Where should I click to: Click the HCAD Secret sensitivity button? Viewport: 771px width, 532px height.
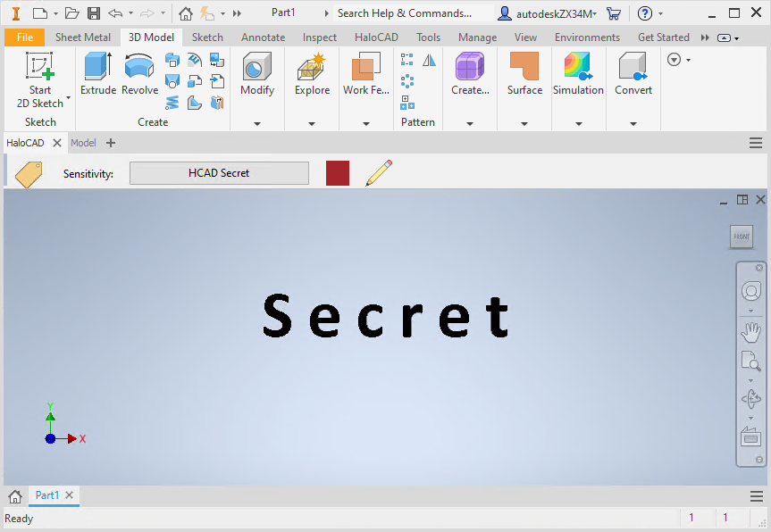[219, 173]
